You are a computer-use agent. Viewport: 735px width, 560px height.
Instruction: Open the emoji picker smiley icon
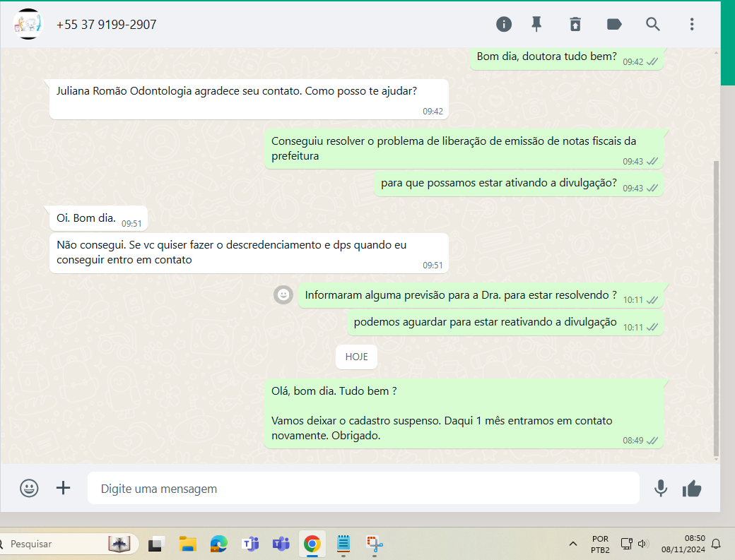pyautogui.click(x=29, y=488)
